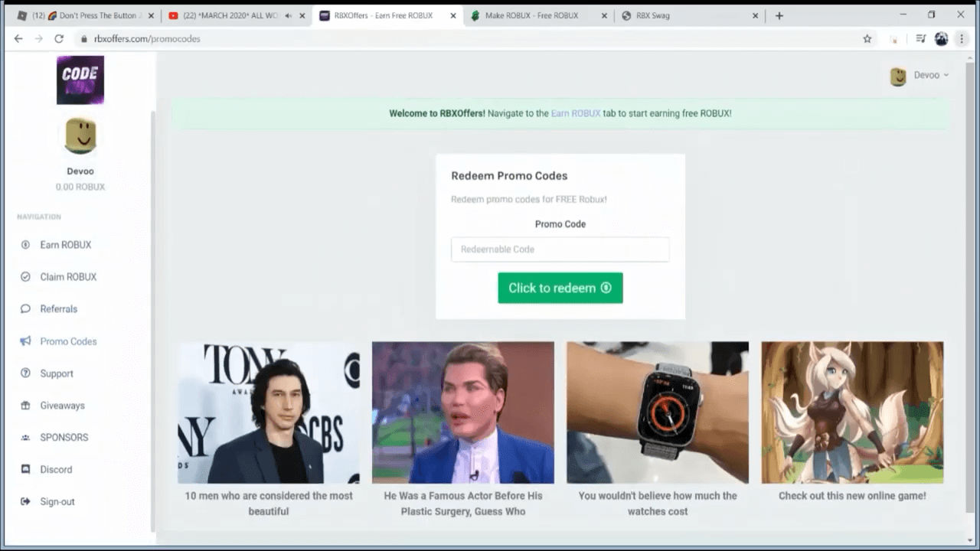Open the Giveaways page
The image size is (980, 551).
(63, 406)
